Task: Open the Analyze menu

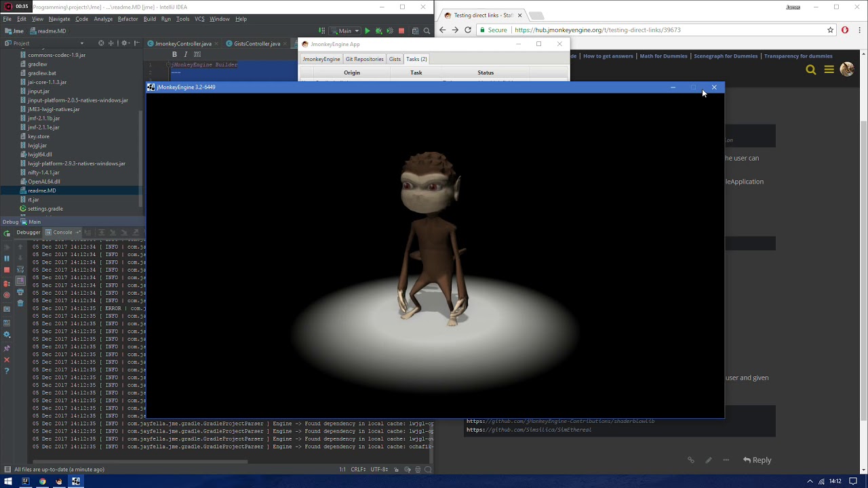Action: click(x=103, y=19)
